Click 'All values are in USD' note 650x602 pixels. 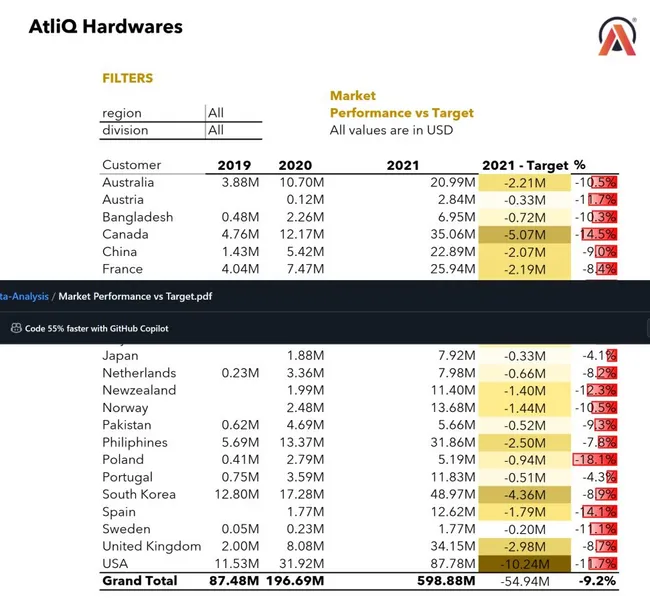[391, 130]
